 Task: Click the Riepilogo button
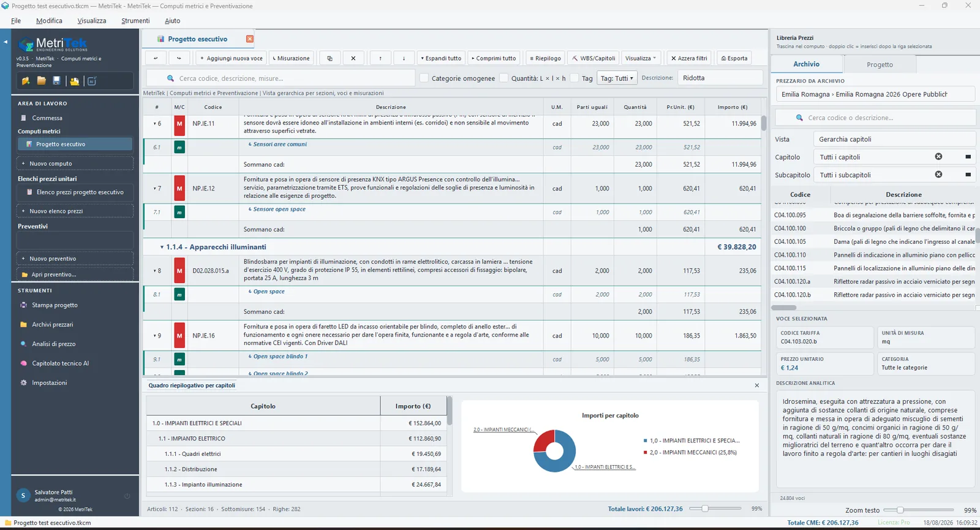click(545, 58)
